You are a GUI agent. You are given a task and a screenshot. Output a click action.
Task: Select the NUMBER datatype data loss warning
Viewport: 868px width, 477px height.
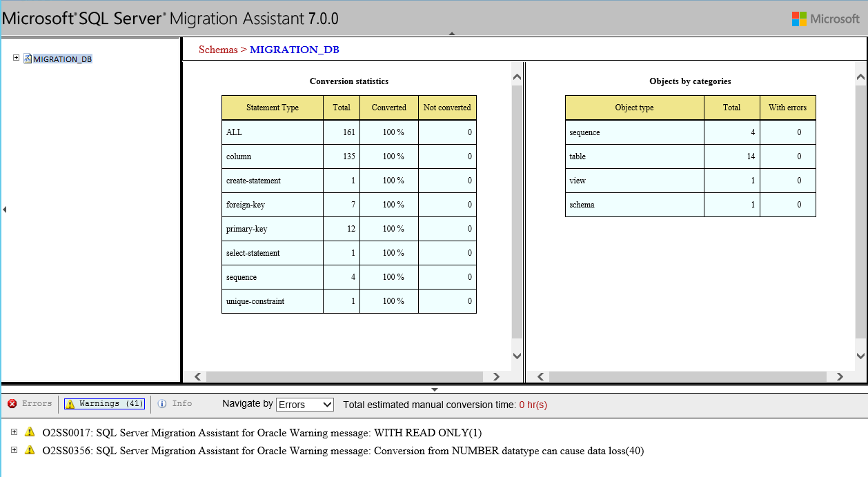pos(343,451)
